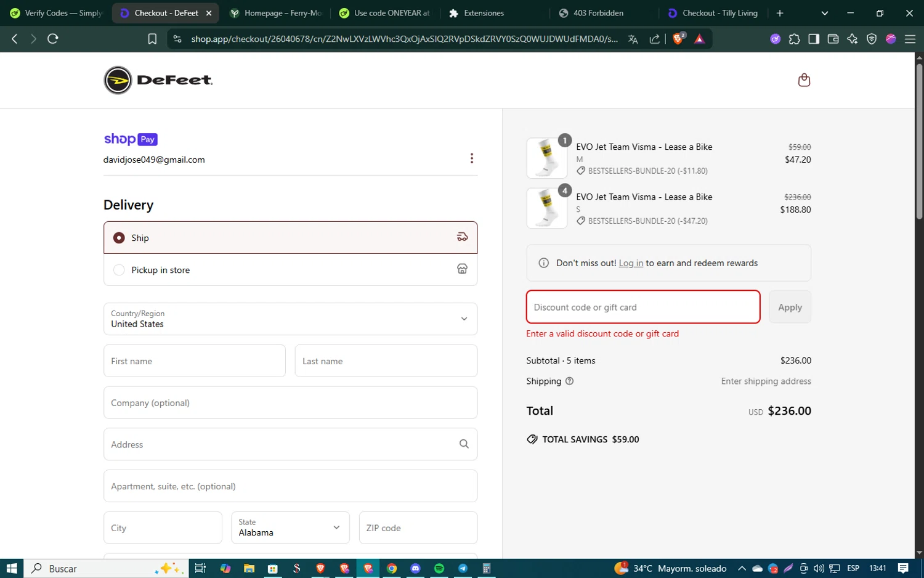Image resolution: width=924 pixels, height=578 pixels.
Task: Click the browser address bar URL
Action: pos(404,39)
